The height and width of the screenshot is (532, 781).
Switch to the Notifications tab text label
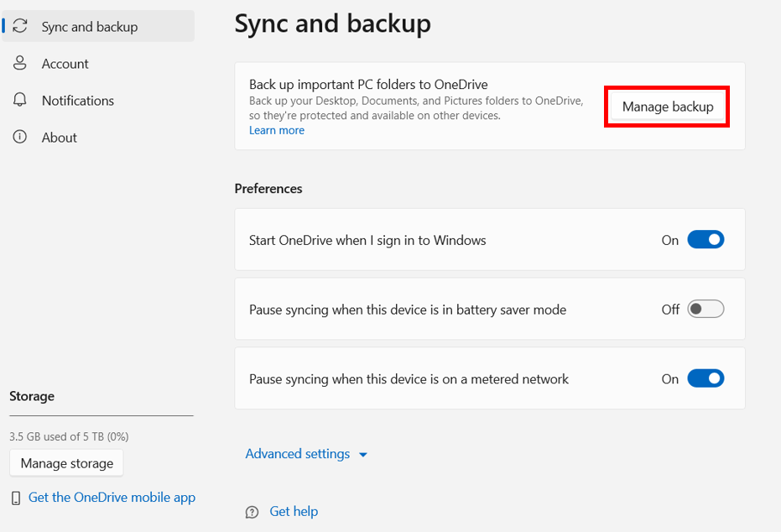(x=78, y=101)
